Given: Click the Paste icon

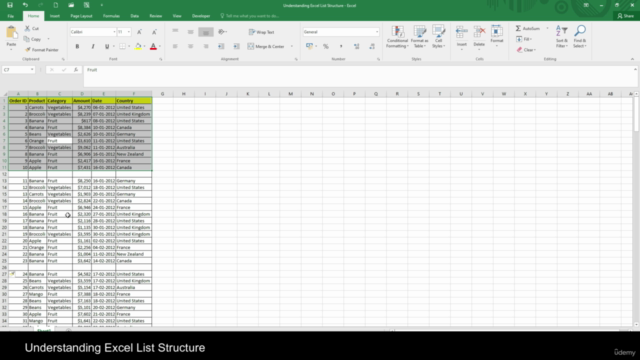Looking at the screenshot, I should 11,32.
